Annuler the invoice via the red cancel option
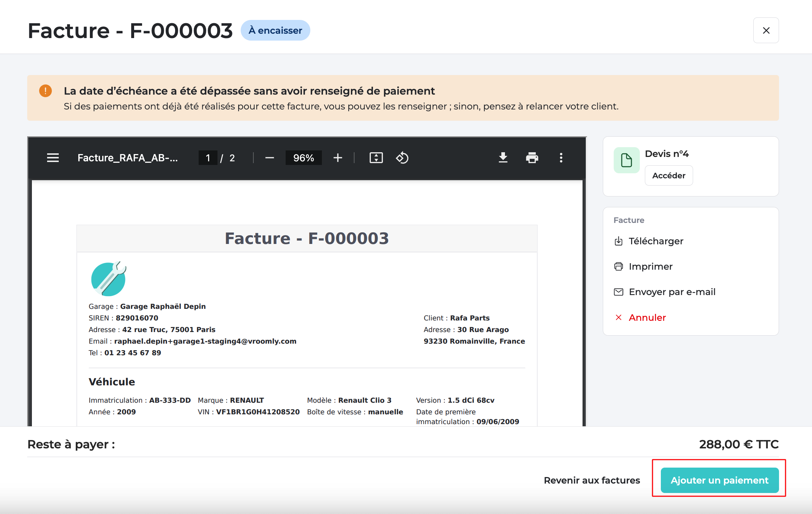The height and width of the screenshot is (514, 812). [647, 318]
